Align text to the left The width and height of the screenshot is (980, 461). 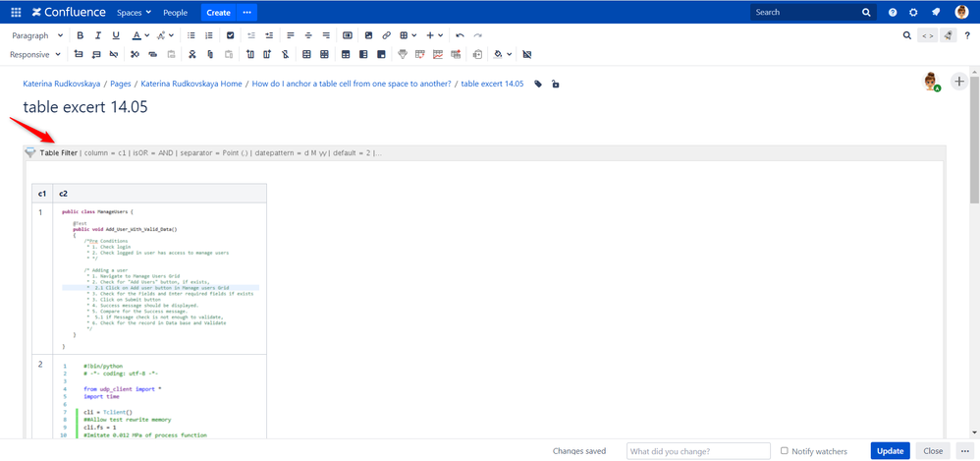pyautogui.click(x=290, y=35)
